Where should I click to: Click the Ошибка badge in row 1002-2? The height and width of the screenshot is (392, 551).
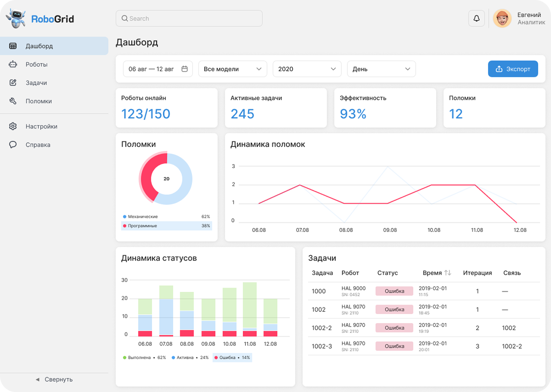(x=394, y=328)
